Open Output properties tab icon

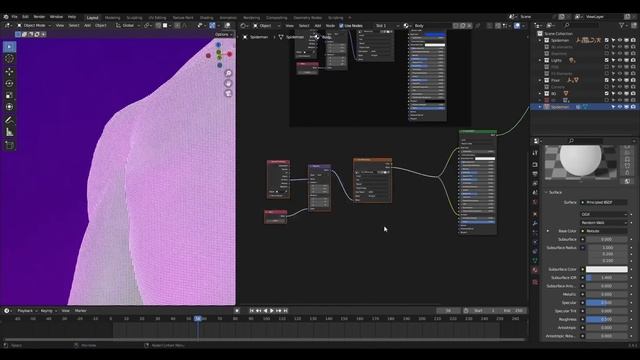tap(535, 174)
